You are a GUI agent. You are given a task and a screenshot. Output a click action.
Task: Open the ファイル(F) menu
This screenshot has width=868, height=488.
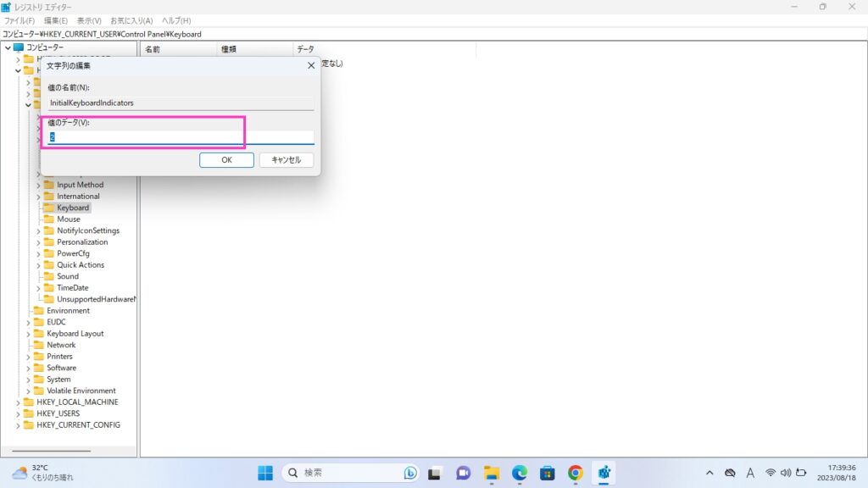(x=20, y=20)
